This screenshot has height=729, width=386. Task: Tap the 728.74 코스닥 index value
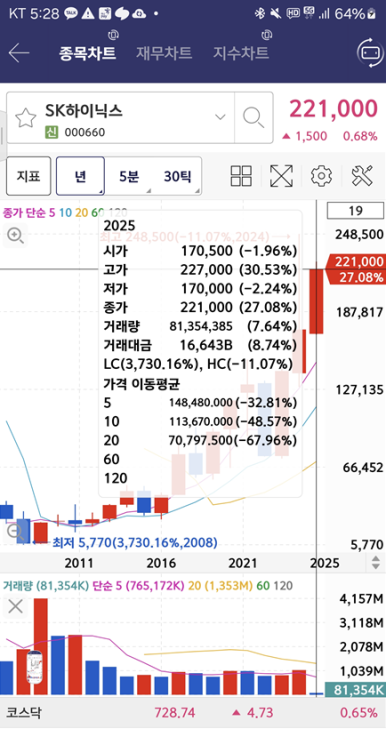(174, 712)
